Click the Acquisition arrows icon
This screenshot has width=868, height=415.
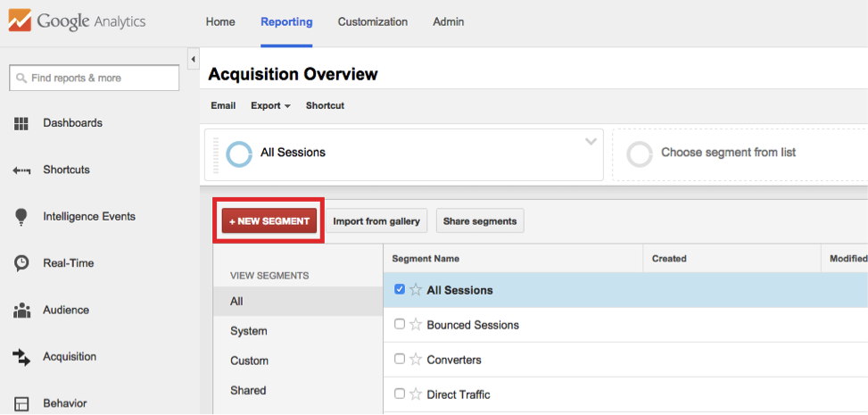21,357
